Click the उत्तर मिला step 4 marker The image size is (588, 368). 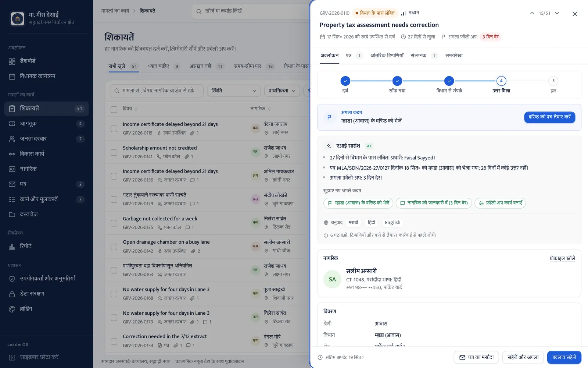(x=501, y=81)
